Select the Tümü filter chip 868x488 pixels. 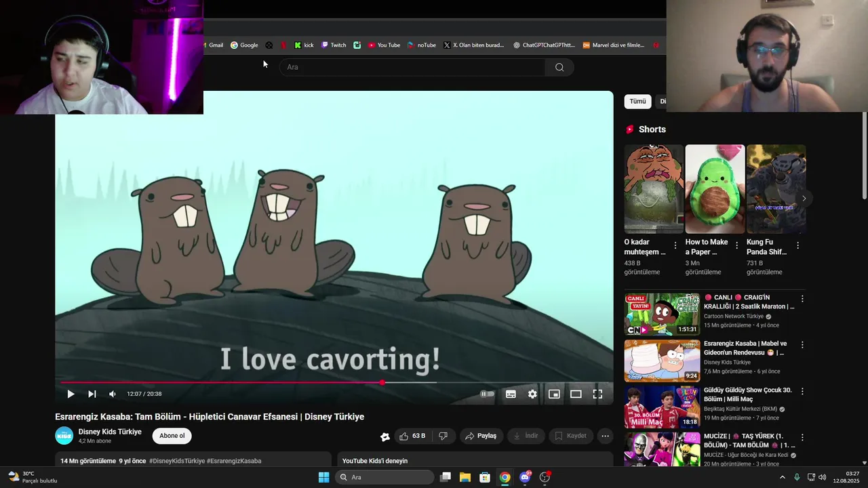637,102
